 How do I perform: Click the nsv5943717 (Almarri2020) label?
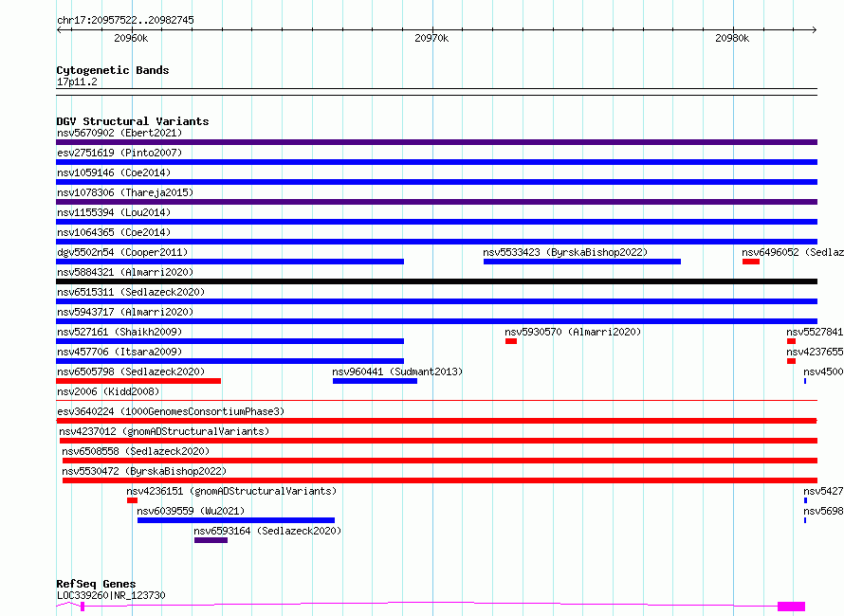tap(125, 312)
